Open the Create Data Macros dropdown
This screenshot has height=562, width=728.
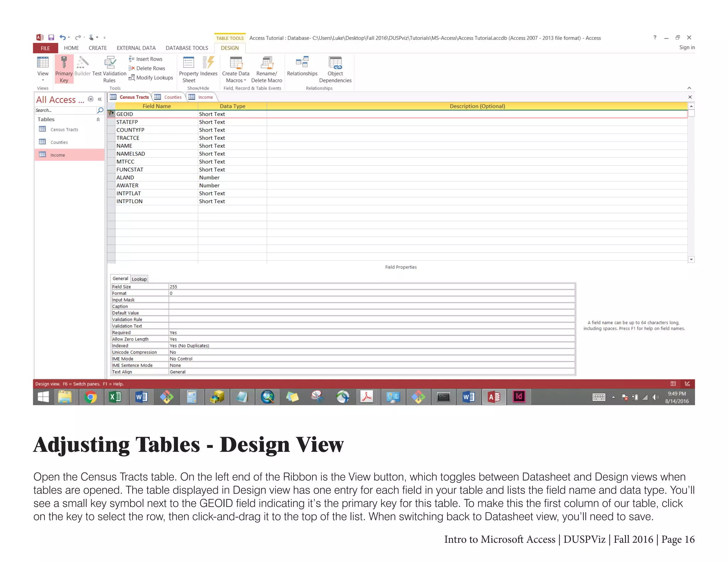click(236, 69)
